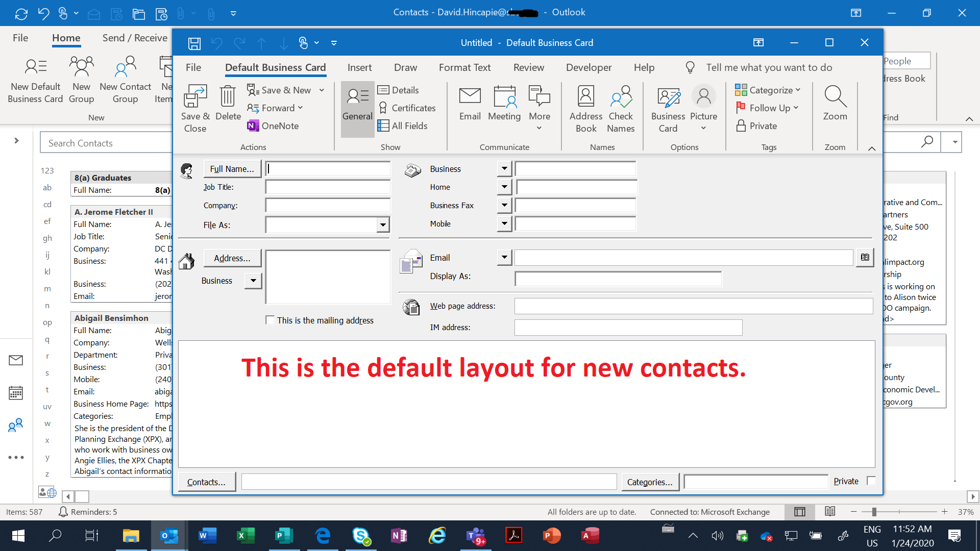
Task: Click the Address... button
Action: tap(232, 258)
